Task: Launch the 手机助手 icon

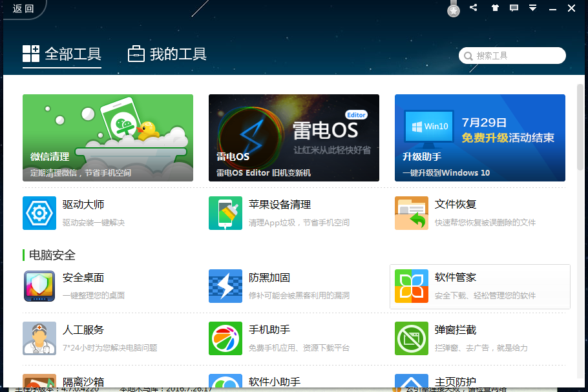Action: [x=226, y=338]
